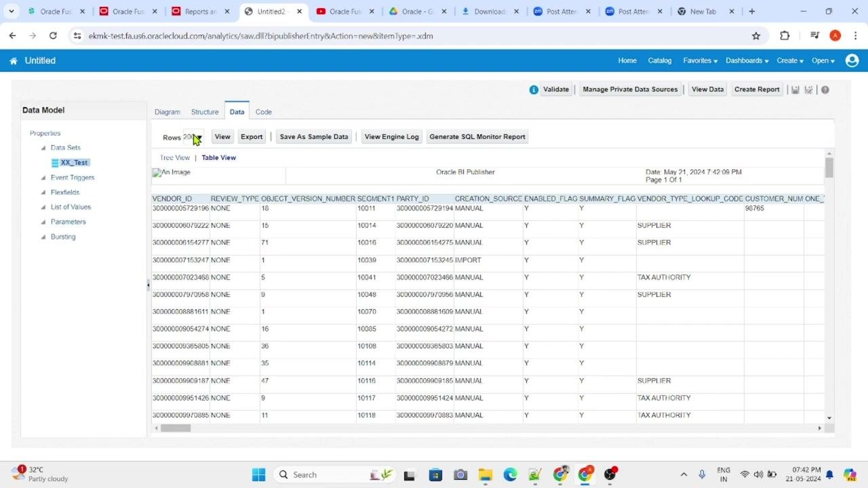The height and width of the screenshot is (488, 868).
Task: Bookmark this page with the star icon
Action: [756, 36]
